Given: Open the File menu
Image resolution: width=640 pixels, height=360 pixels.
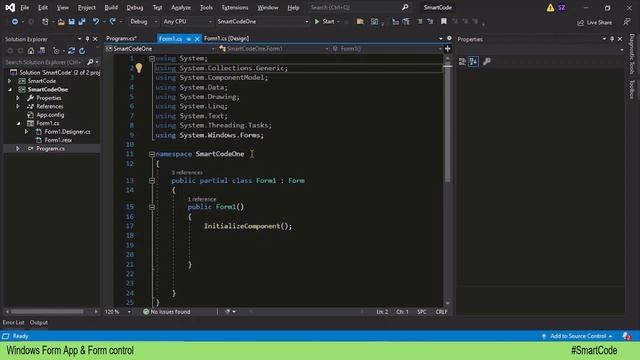Looking at the screenshot, I should click(x=25, y=7).
